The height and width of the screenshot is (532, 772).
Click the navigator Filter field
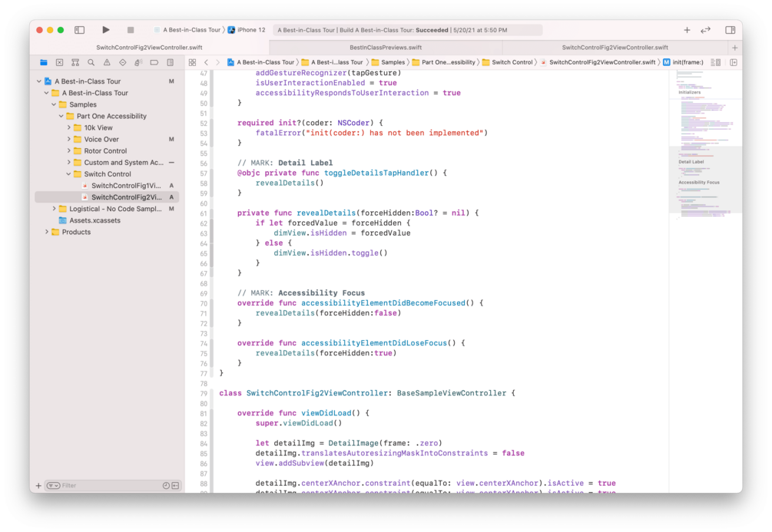click(x=108, y=485)
